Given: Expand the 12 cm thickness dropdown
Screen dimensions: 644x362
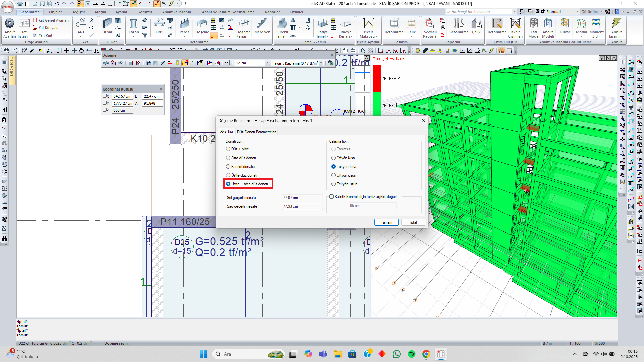Looking at the screenshot, I should point(267,63).
